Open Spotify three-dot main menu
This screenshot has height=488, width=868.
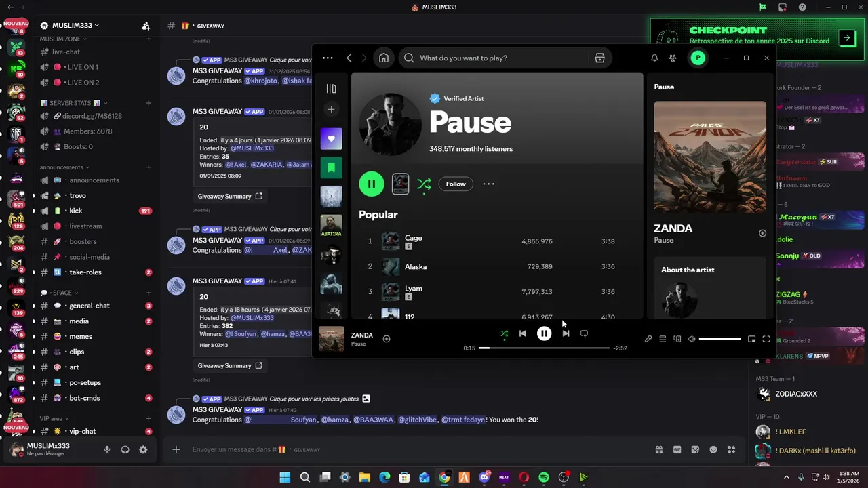(x=328, y=58)
